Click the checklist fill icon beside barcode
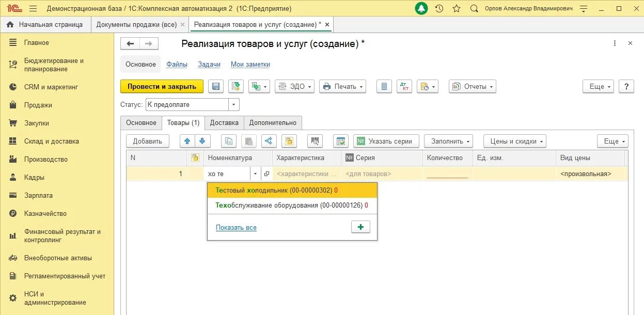The image size is (644, 315). [x=341, y=141]
